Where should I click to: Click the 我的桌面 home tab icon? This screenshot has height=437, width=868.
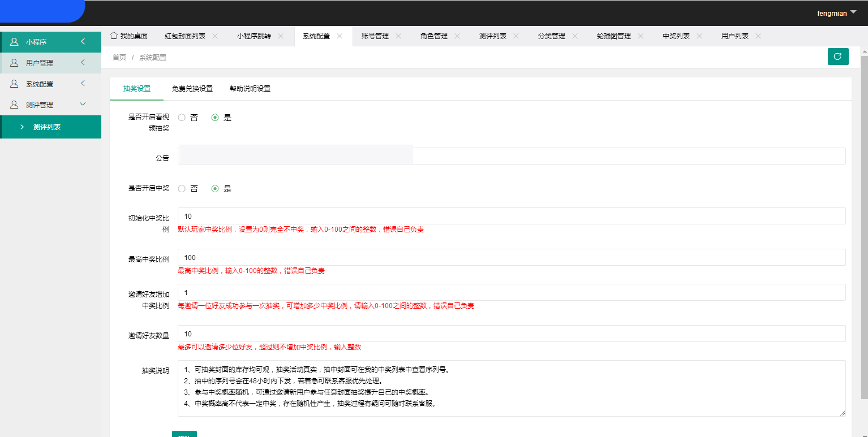114,35
